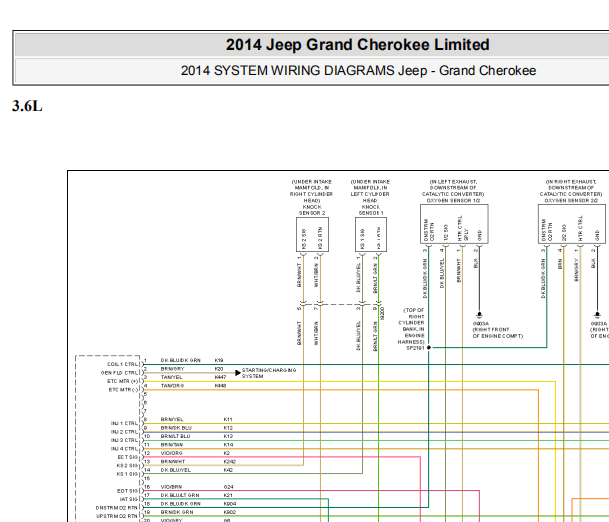Click circuit code 'K20'
The image size is (609, 522).
tap(219, 369)
